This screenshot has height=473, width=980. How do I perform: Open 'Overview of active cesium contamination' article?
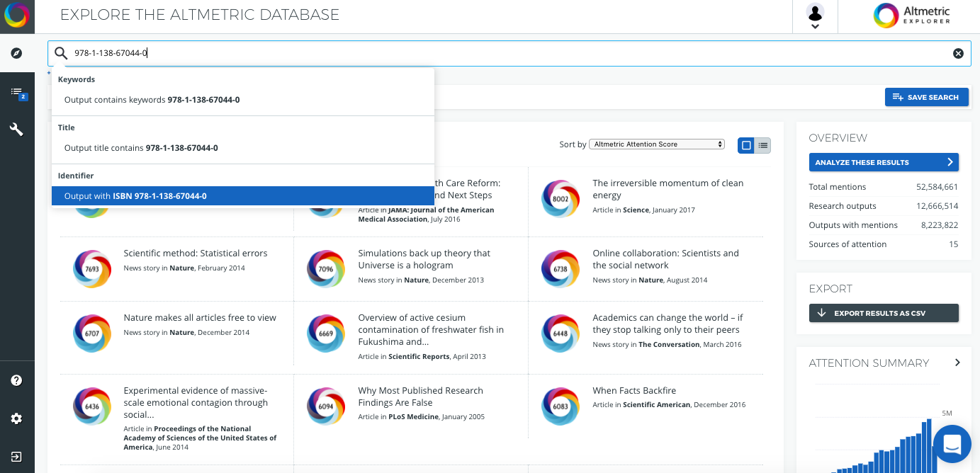[431, 330]
